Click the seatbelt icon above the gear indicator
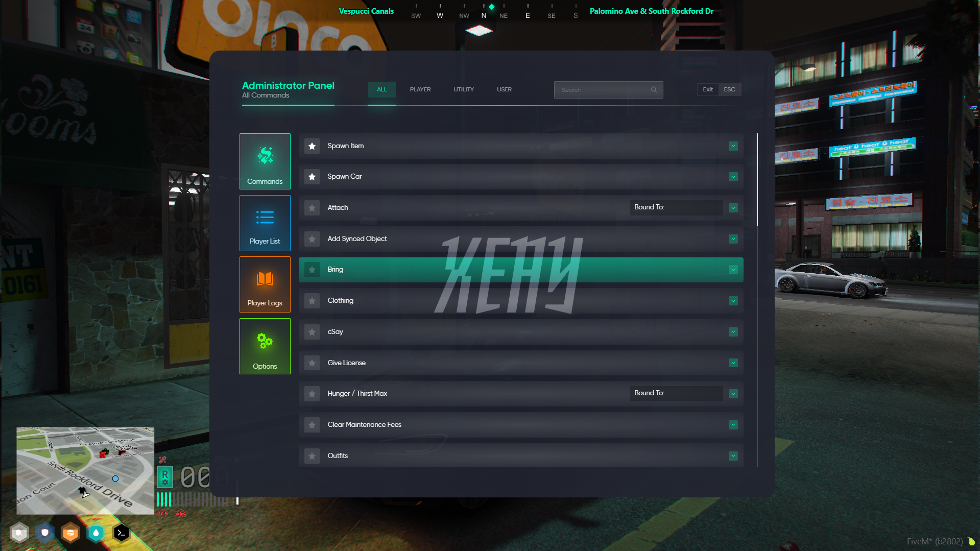980x551 pixels. (x=162, y=460)
